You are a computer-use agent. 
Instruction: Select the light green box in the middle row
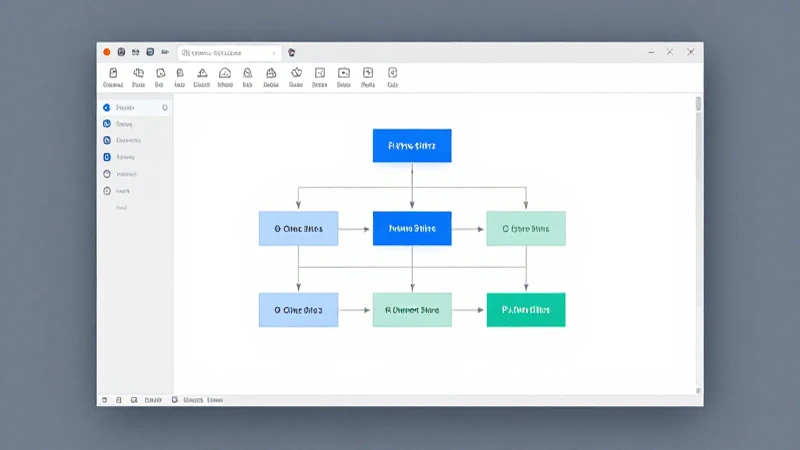[x=526, y=229]
